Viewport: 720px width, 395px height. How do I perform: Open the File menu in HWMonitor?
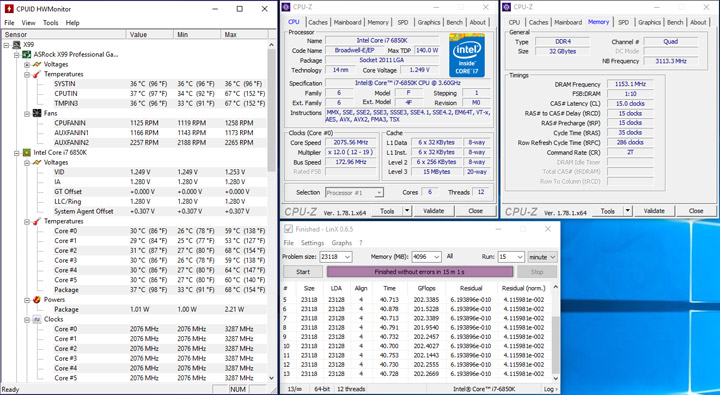(x=9, y=23)
